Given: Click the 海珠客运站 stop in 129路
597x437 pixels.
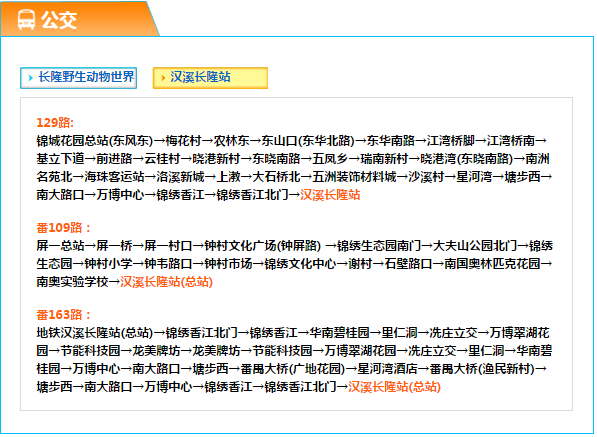Looking at the screenshot, I should [114, 177].
